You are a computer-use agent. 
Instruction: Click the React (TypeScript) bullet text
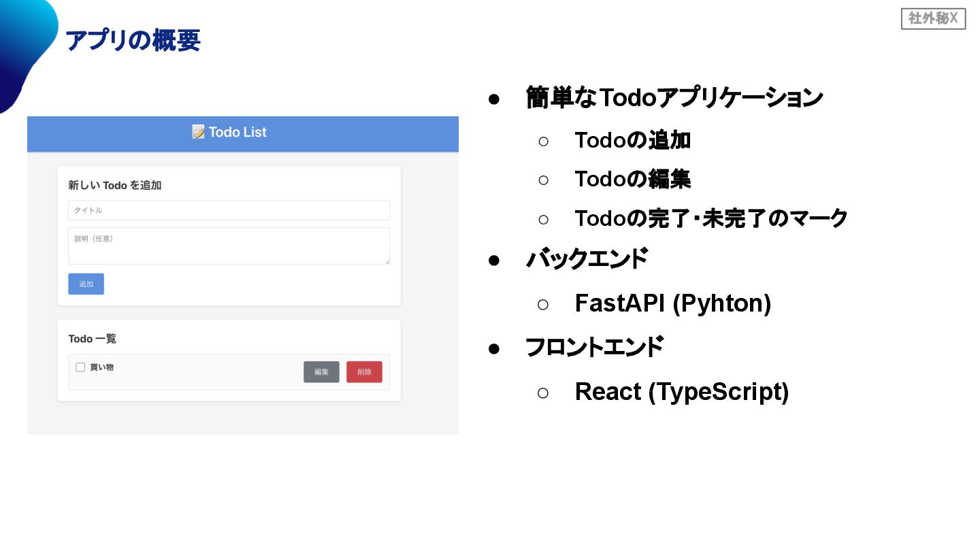[x=681, y=392]
